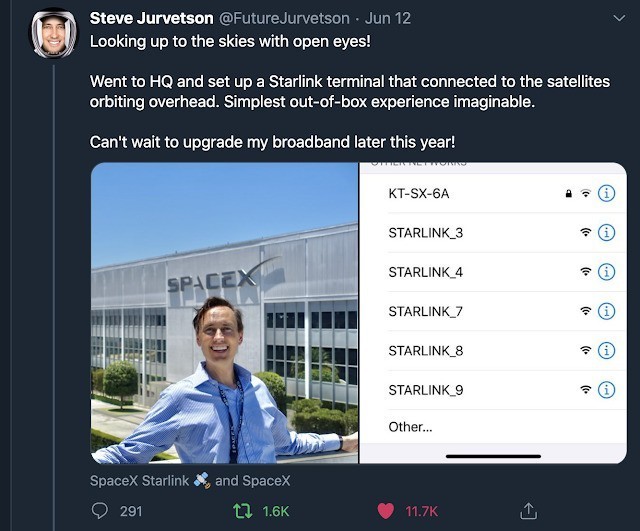Screen dimensions: 640x531
Task: Open the @FutureJurvetson handle link
Action: [285, 18]
